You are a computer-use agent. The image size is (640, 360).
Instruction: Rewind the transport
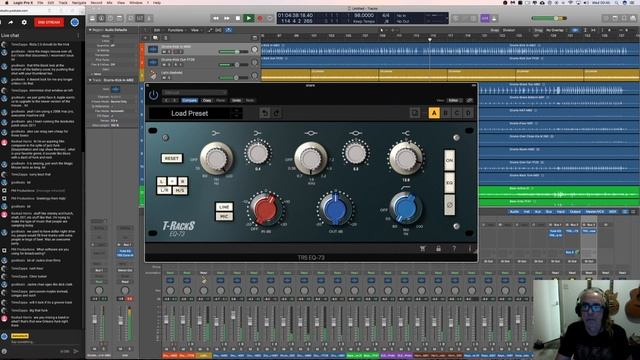(216, 18)
